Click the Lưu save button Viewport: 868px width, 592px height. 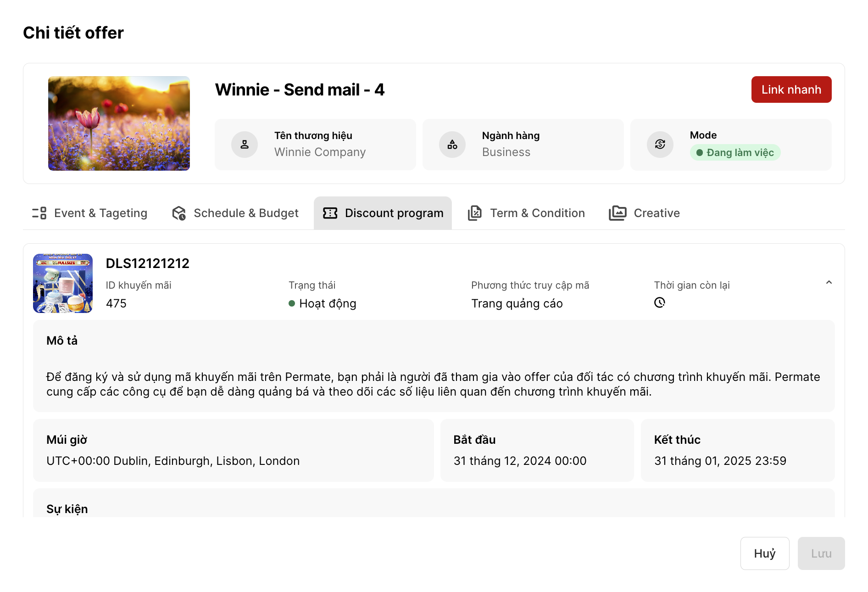coord(821,553)
